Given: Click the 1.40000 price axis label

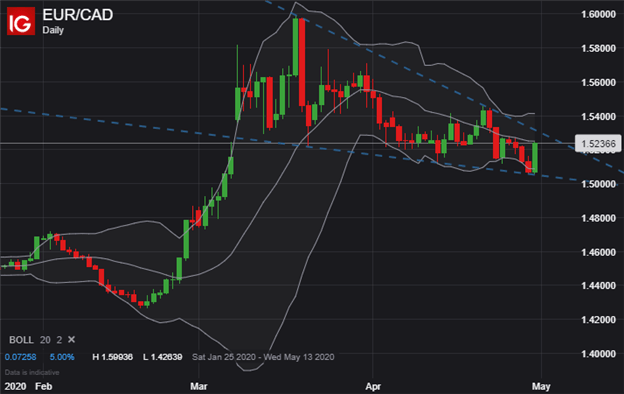Looking at the screenshot, I should pyautogui.click(x=598, y=353).
